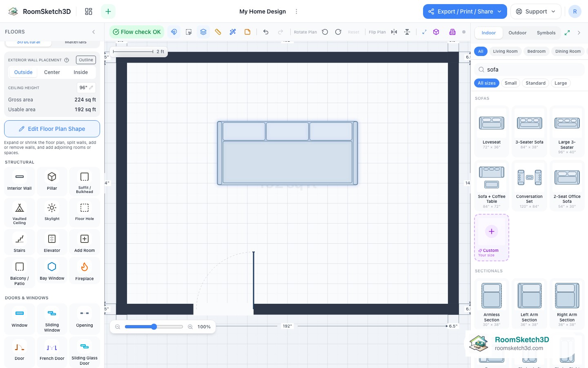Click the green plus new project button
588x368 pixels.
click(108, 11)
